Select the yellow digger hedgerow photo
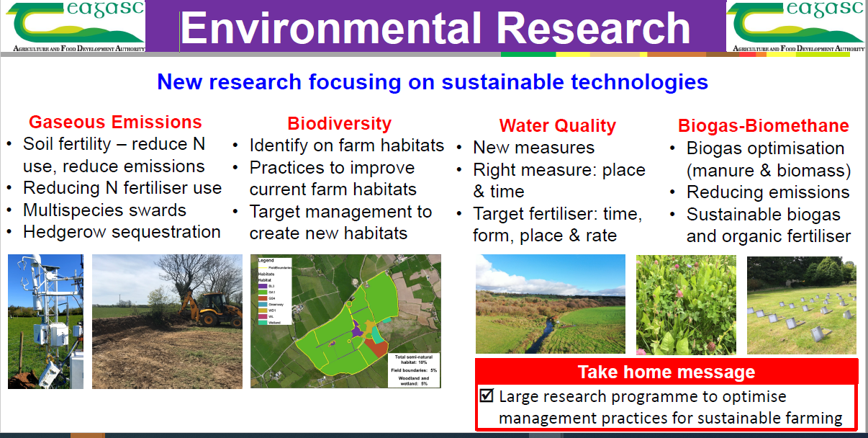Image resolution: width=868 pixels, height=438 pixels. click(167, 321)
